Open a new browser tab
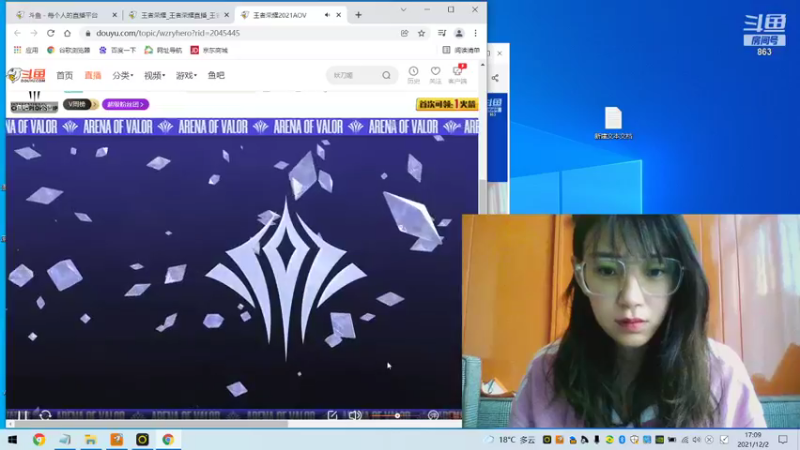This screenshot has height=450, width=800. (358, 15)
